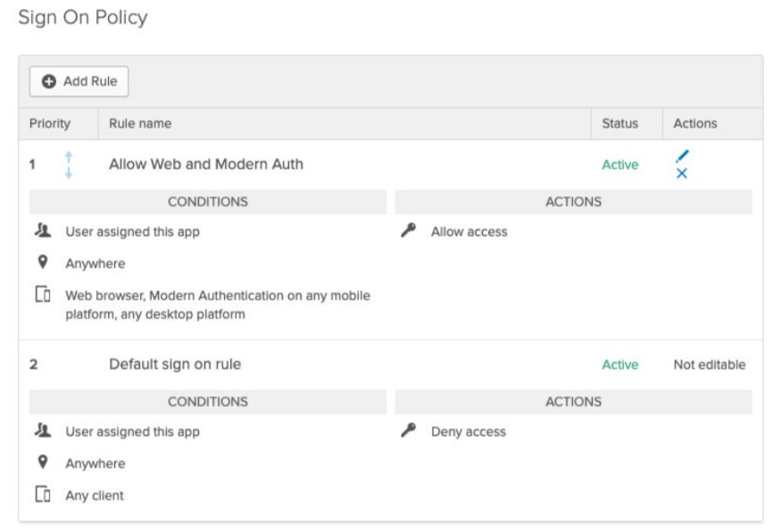The height and width of the screenshot is (532, 773).
Task: Delete the Allow Web and Modern Auth rule
Action: pos(682,173)
